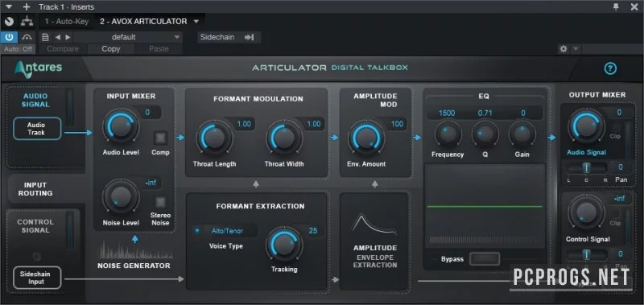Image resolution: width=644 pixels, height=305 pixels.
Task: Toggle the Comp checkbox in Input Mixer
Action: (160, 138)
